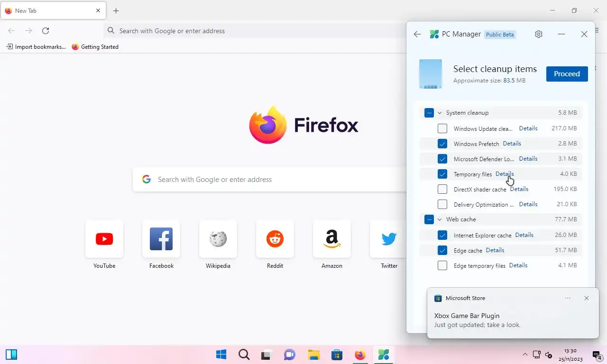Open Microsoft Store from taskbar

(x=337, y=355)
